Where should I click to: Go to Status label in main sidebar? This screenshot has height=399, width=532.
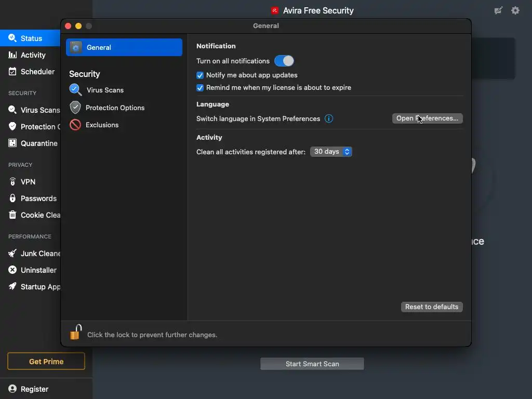tap(31, 38)
